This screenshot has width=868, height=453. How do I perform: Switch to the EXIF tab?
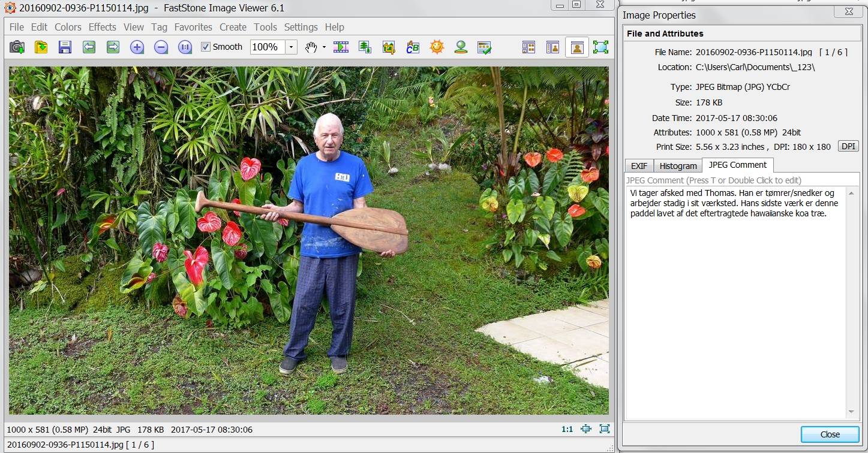pyautogui.click(x=639, y=166)
